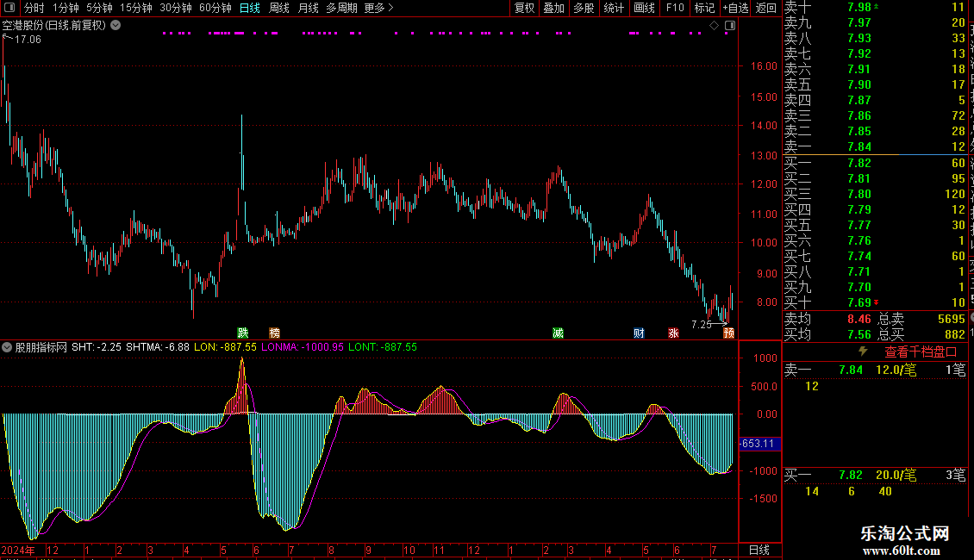This screenshot has width=974, height=560.
Task: Click the 买三 7.80 order row
Action: coord(875,194)
